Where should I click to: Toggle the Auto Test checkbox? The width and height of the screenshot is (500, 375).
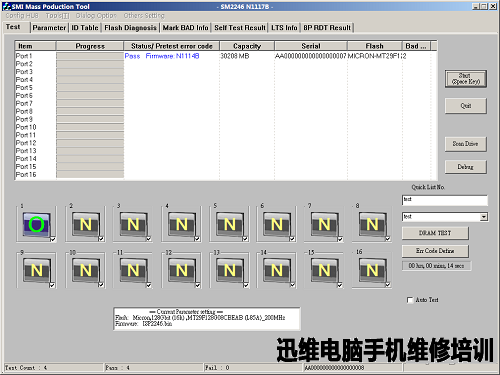(x=410, y=300)
